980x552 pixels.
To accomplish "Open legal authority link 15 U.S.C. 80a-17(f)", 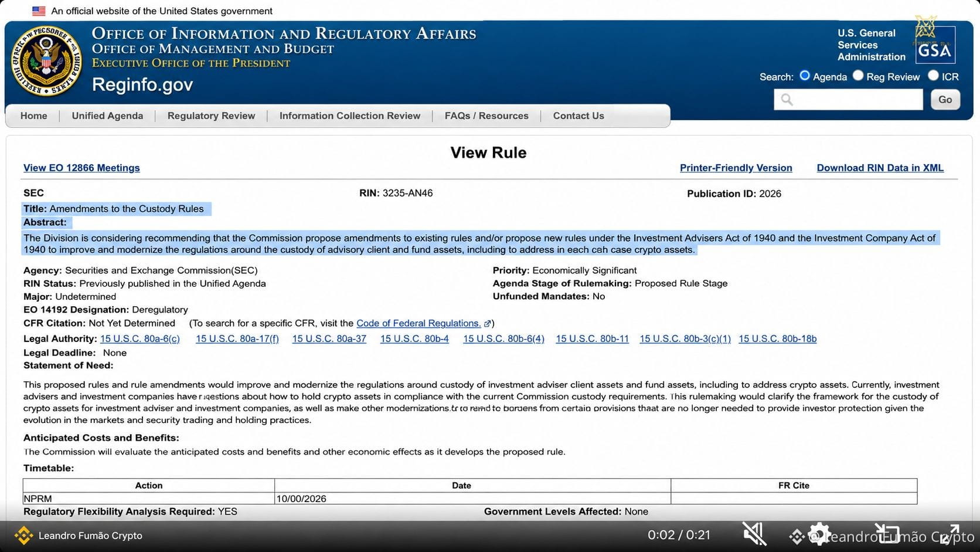I will [x=237, y=338].
